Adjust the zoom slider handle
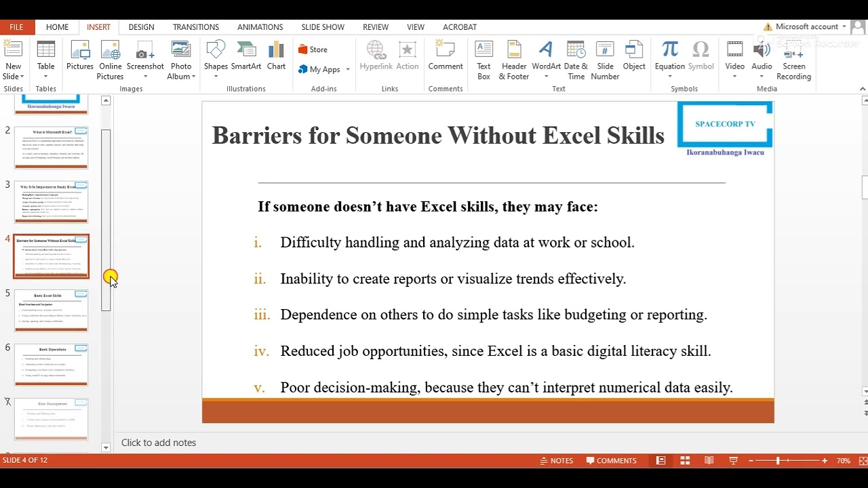The height and width of the screenshot is (488, 868). [x=778, y=461]
